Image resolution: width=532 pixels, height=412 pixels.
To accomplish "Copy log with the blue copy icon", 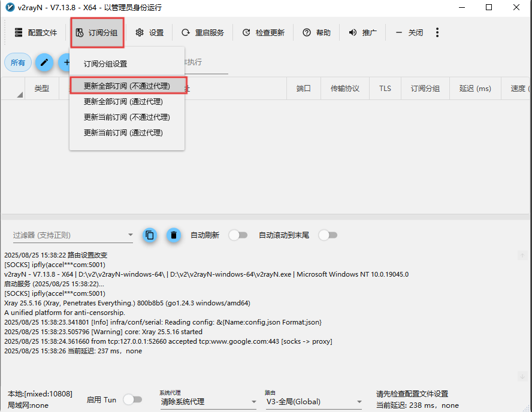I will point(150,235).
